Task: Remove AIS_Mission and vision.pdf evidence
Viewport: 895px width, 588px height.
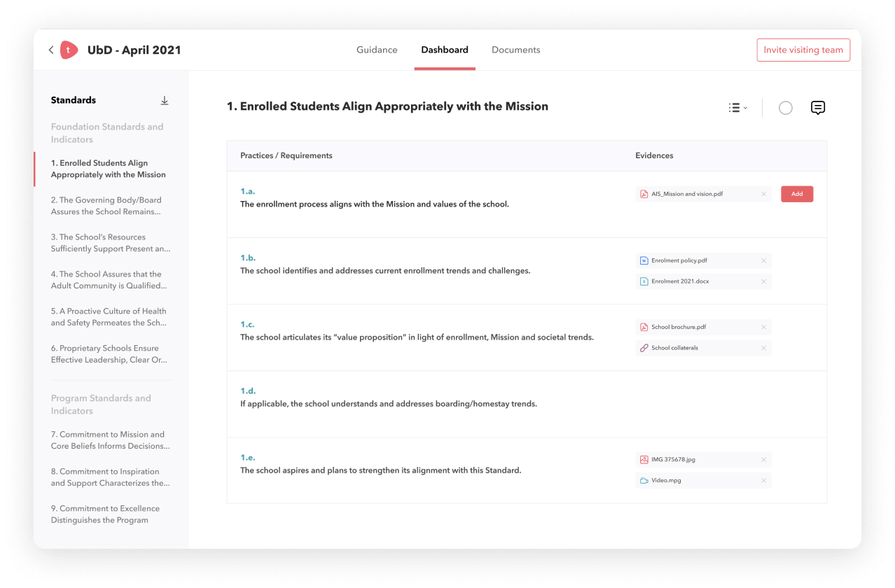Action: pos(763,194)
